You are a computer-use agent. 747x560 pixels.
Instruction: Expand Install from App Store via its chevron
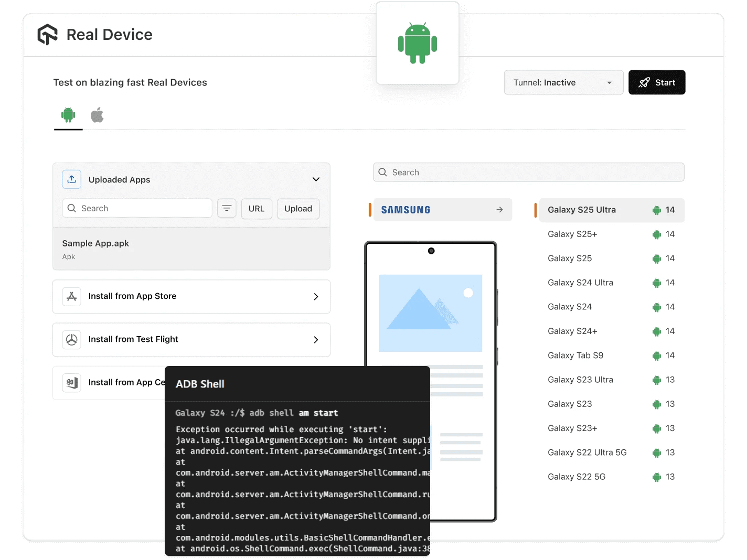click(316, 296)
